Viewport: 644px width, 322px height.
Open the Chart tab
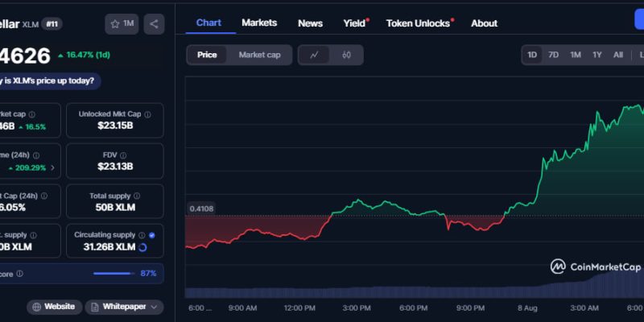coord(208,23)
